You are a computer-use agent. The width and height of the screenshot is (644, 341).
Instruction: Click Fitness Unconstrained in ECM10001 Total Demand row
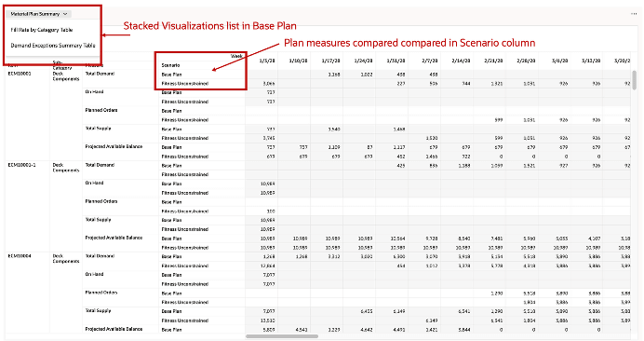pyautogui.click(x=185, y=84)
